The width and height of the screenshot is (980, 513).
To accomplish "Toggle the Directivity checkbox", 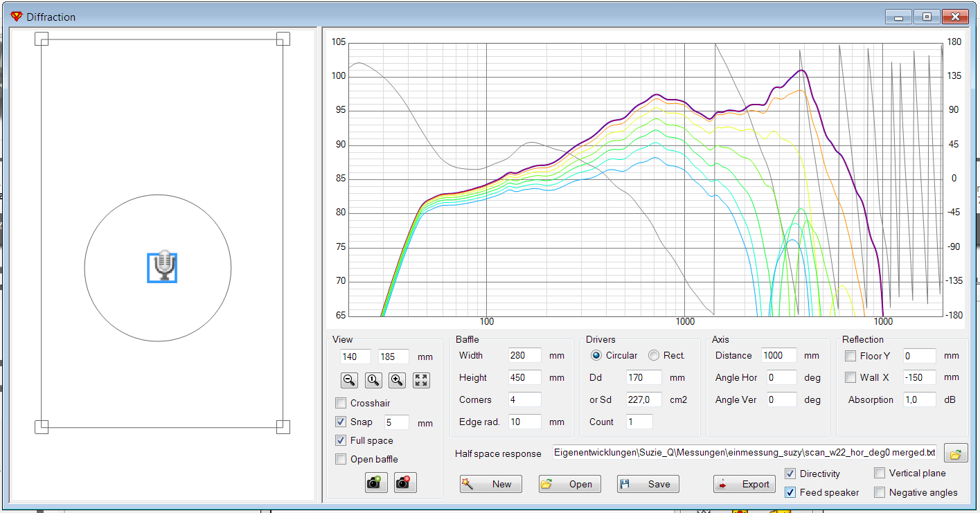I will point(790,474).
